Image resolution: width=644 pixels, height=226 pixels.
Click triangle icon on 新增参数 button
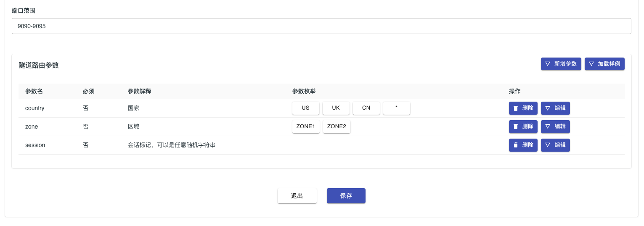[548, 64]
